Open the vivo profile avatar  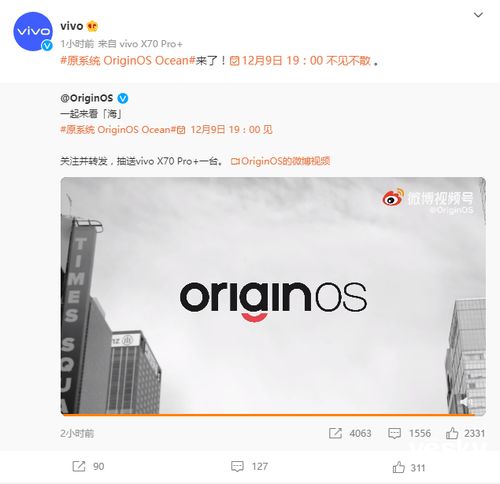coord(33,31)
